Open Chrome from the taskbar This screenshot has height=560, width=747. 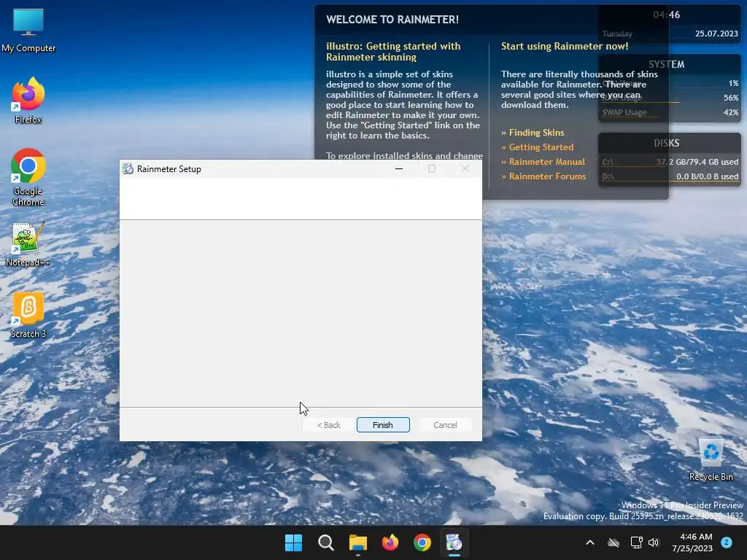(422, 542)
